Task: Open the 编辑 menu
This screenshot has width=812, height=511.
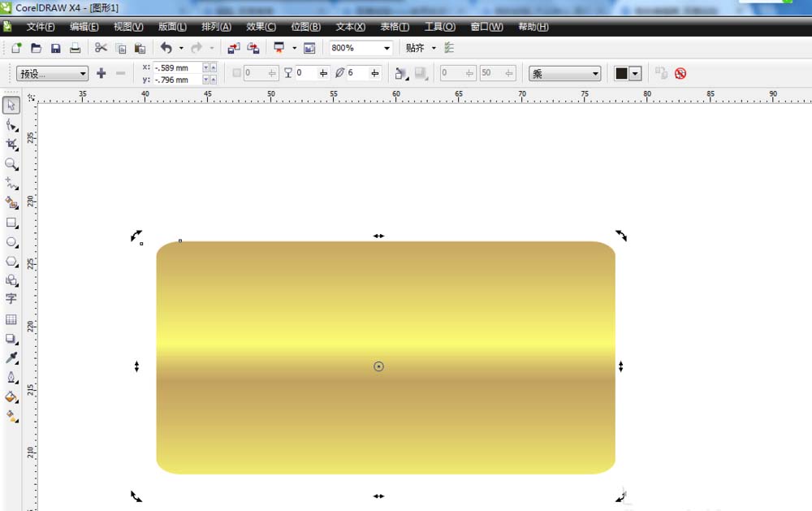Action: [84, 27]
